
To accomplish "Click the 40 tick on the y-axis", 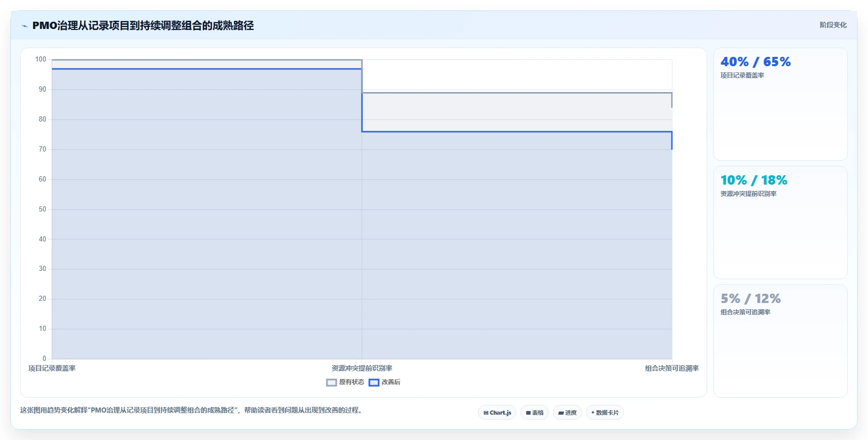I will tap(42, 239).
